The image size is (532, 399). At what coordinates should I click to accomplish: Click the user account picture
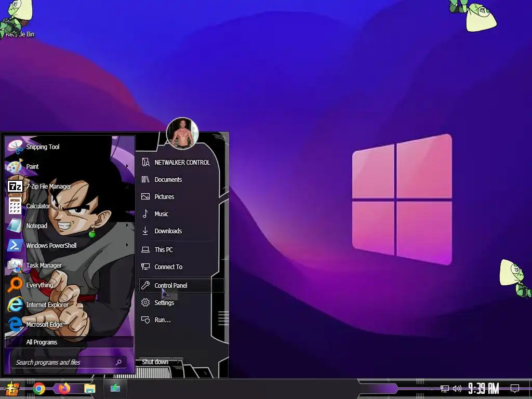182,134
